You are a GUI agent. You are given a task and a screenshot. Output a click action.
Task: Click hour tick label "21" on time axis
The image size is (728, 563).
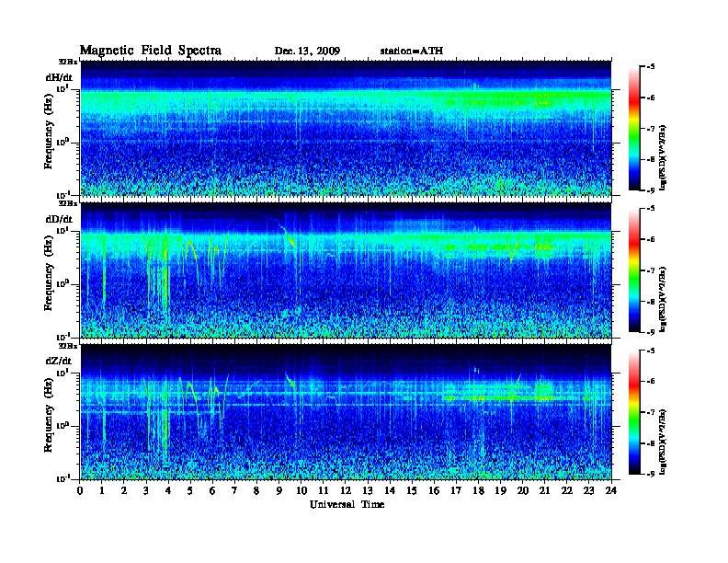point(544,491)
